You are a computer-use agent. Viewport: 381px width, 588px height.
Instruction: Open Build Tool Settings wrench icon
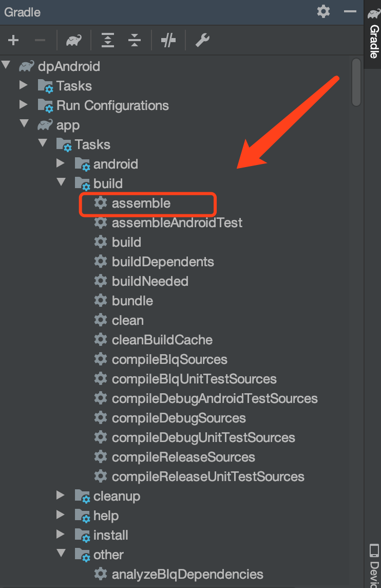coord(202,40)
